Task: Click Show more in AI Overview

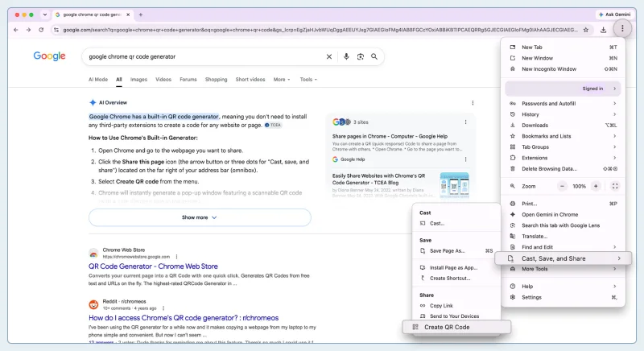Action: 200,217
